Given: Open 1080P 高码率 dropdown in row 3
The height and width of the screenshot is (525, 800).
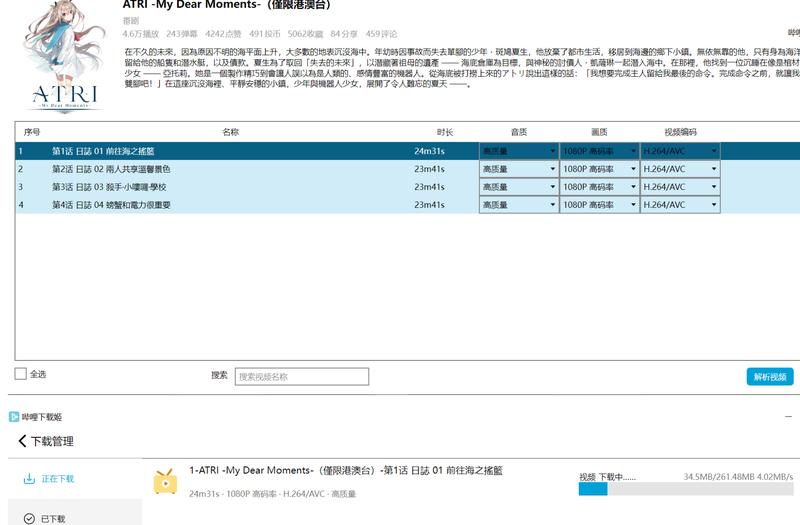Looking at the screenshot, I should (x=599, y=187).
